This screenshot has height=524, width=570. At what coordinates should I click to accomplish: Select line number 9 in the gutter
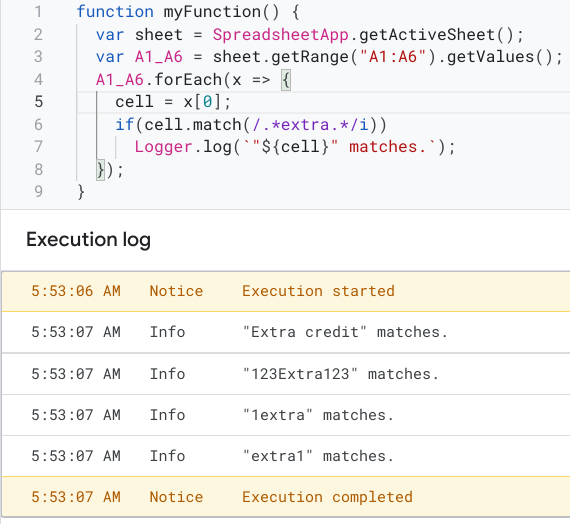coord(39,191)
